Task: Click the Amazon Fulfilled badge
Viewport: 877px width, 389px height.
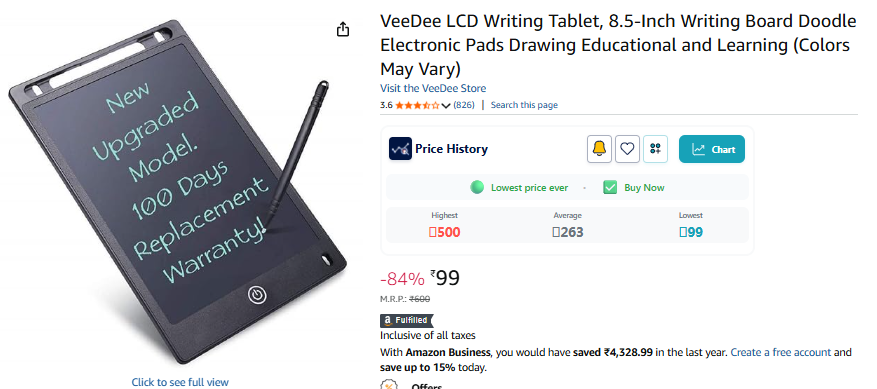Action: [x=407, y=321]
